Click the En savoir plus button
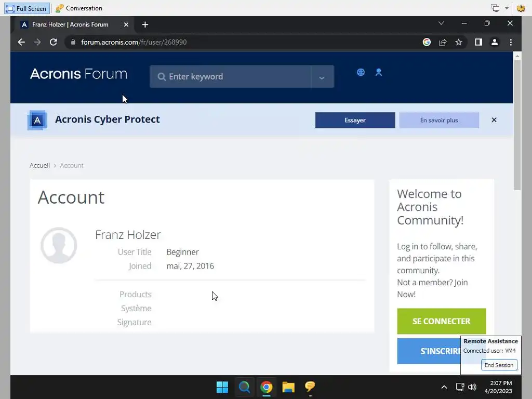532x399 pixels. (439, 120)
